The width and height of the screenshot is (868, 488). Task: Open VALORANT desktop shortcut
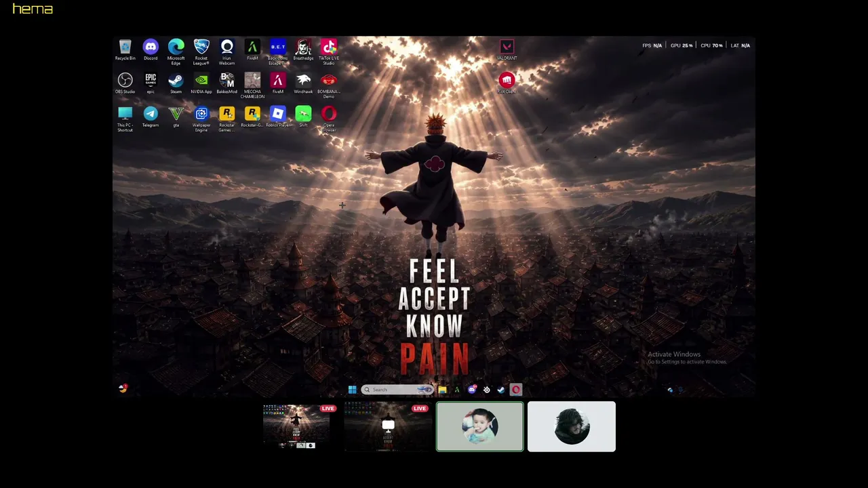point(507,49)
